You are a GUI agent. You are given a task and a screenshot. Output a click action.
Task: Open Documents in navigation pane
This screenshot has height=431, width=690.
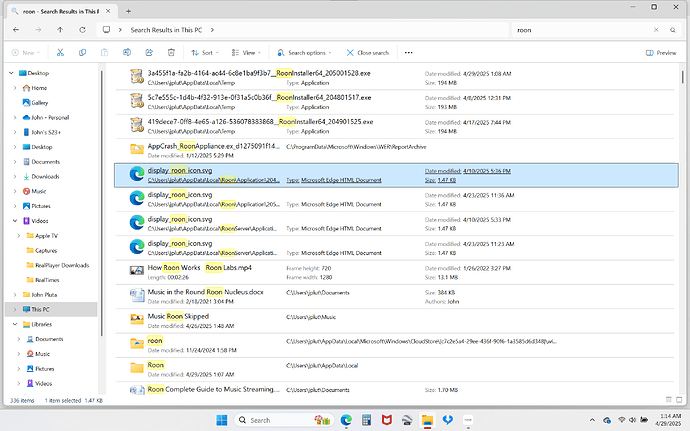tap(41, 162)
